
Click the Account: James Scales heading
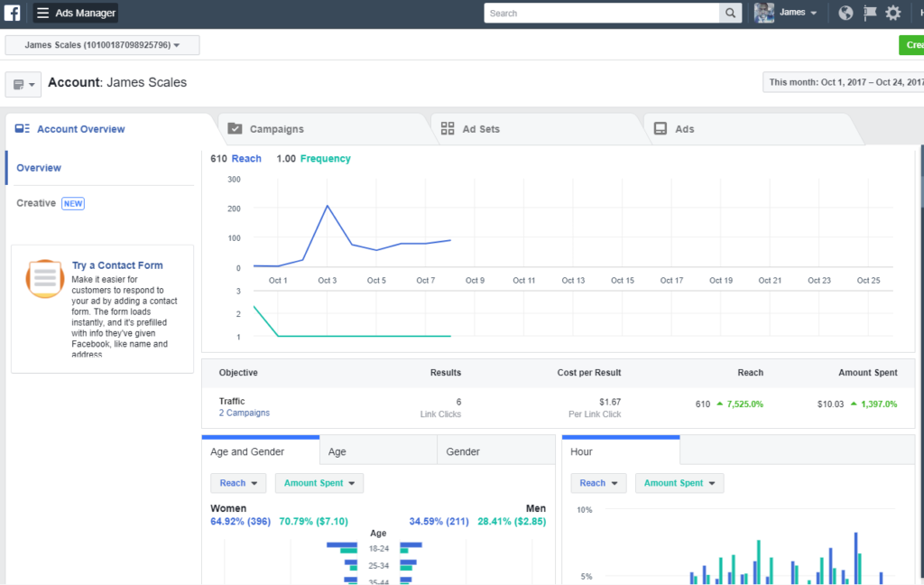[117, 82]
